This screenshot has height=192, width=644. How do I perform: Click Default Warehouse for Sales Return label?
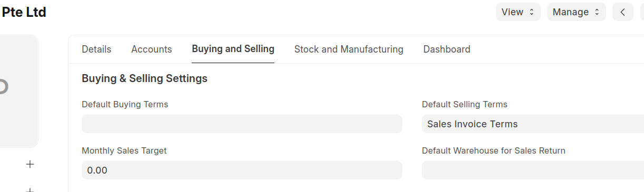(493, 151)
